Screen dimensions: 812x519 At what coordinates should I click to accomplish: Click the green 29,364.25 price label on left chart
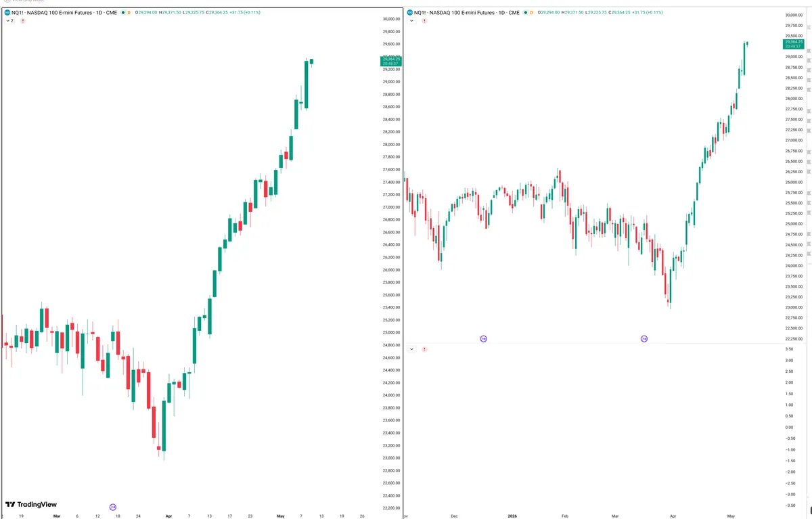[x=392, y=62]
